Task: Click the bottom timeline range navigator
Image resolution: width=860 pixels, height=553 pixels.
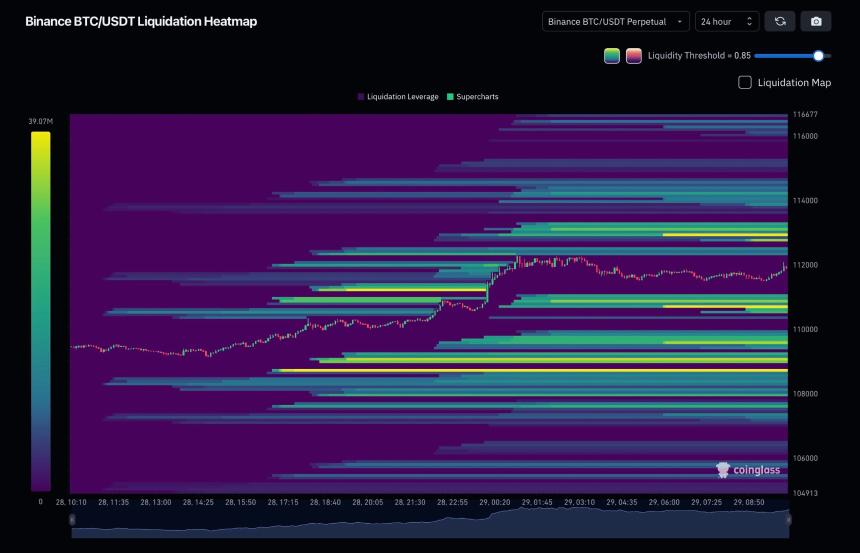Action: [430, 522]
